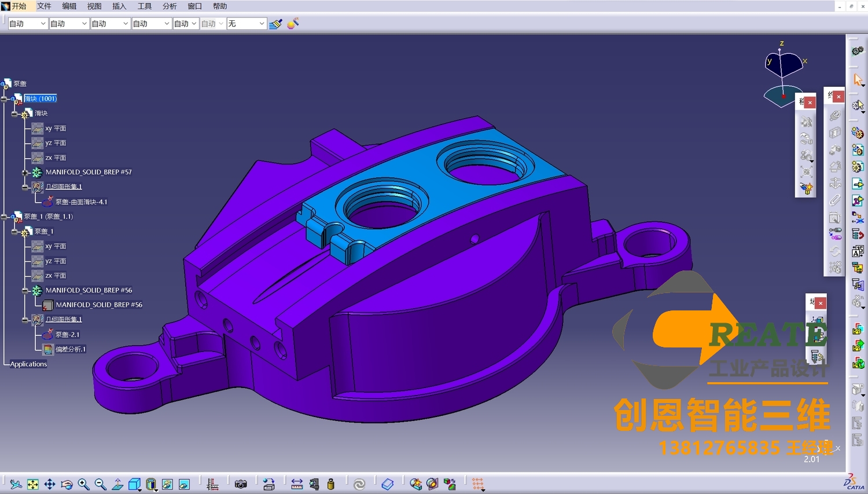Select 偏差分析.1 in the tree
The height and width of the screenshot is (494, 868).
[x=71, y=349]
